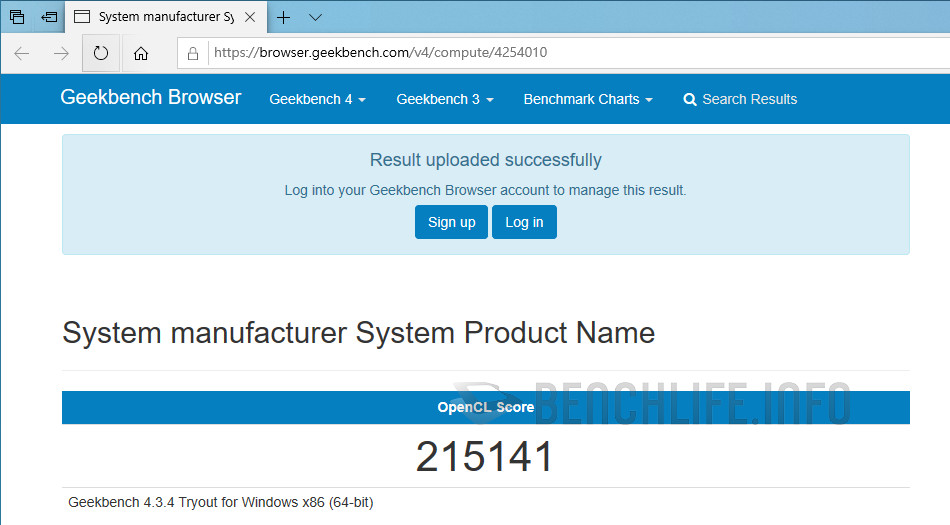Click the set these tabs aside icon
This screenshot has height=525, width=950.
(x=49, y=17)
